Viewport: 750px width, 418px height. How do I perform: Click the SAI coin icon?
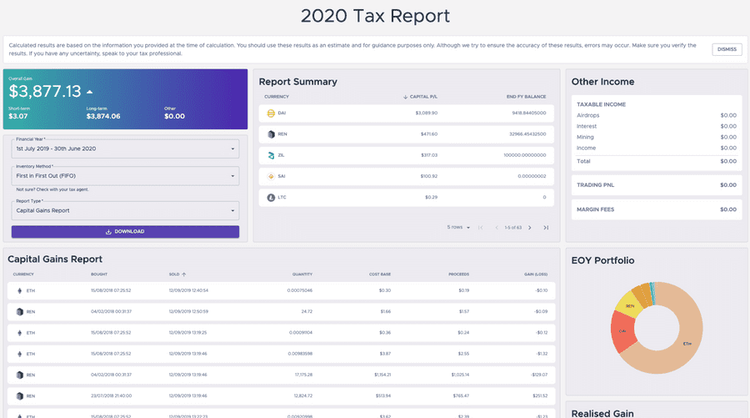269,176
